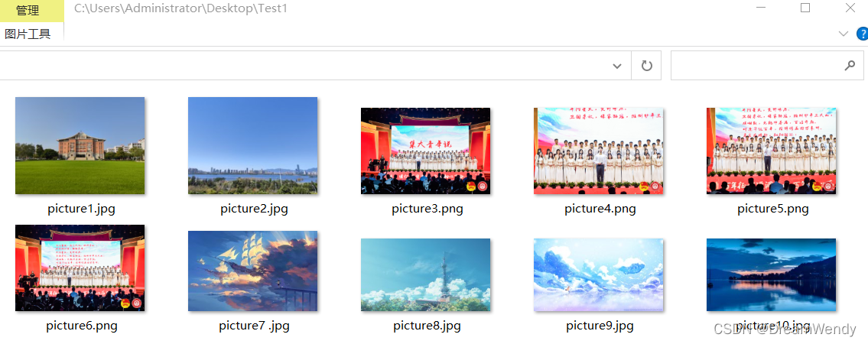Open the blue help question mark icon
Viewport: 868px width, 344px height.
coord(863,34)
